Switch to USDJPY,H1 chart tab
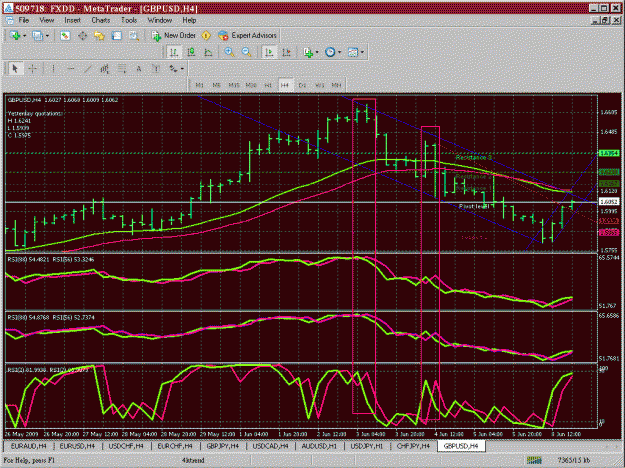Image resolution: width=625 pixels, height=468 pixels. click(x=366, y=446)
